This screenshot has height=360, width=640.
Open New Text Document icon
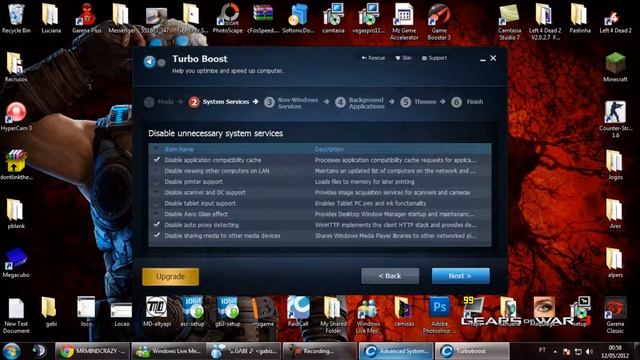click(x=16, y=316)
